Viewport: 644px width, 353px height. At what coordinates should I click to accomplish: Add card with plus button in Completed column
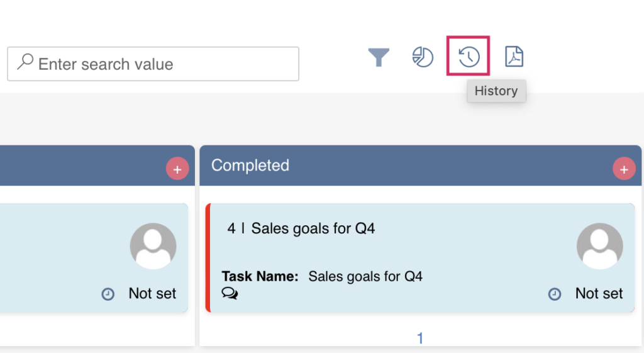[624, 169]
